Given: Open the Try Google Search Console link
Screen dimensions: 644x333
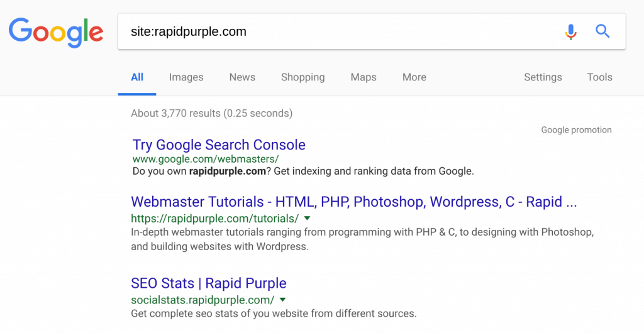Looking at the screenshot, I should click(x=219, y=145).
